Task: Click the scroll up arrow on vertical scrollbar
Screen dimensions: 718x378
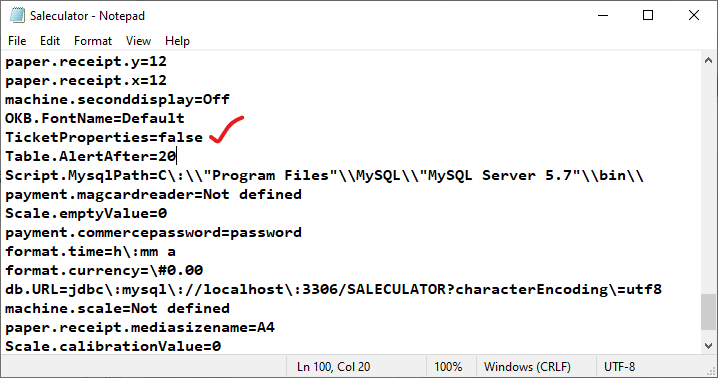Action: pos(708,60)
